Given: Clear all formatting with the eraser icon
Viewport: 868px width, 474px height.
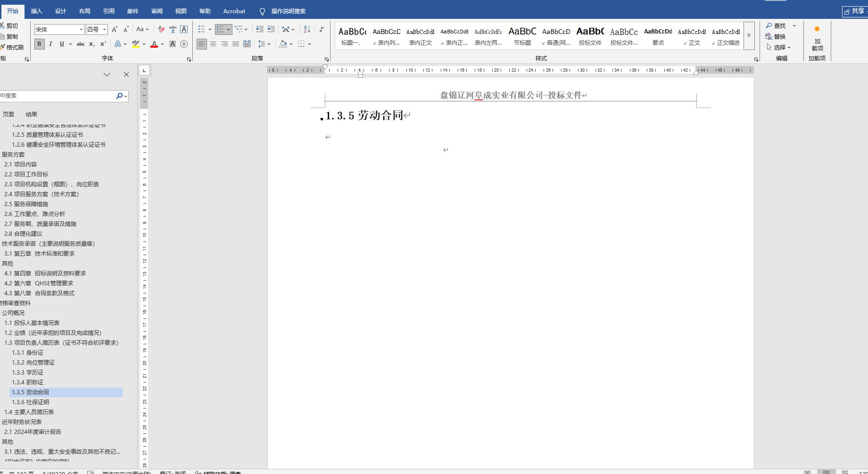Looking at the screenshot, I should pyautogui.click(x=161, y=29).
